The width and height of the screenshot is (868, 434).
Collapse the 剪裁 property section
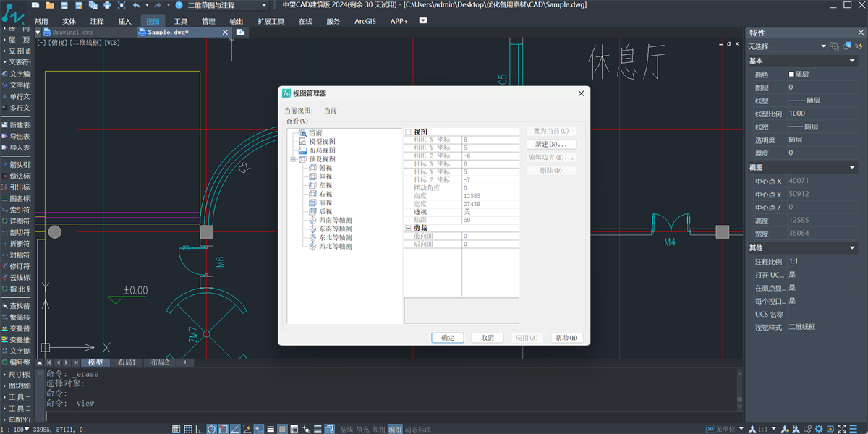[x=408, y=228]
